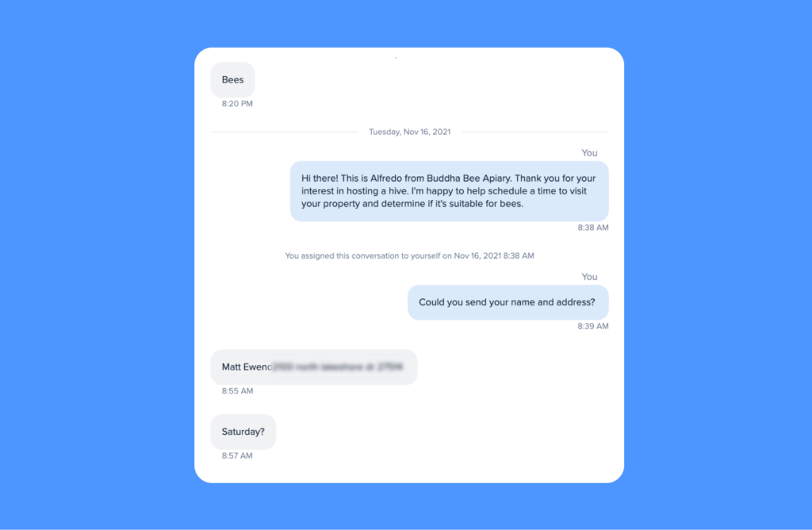This screenshot has height=530, width=812.
Task: Click the right line of the date divider
Action: coord(535,132)
